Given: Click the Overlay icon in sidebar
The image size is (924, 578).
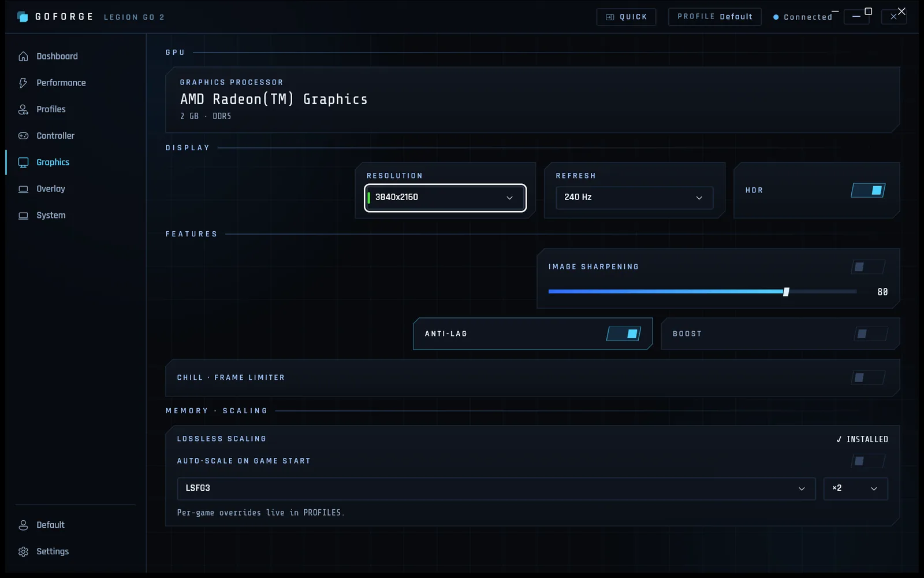Looking at the screenshot, I should (23, 189).
